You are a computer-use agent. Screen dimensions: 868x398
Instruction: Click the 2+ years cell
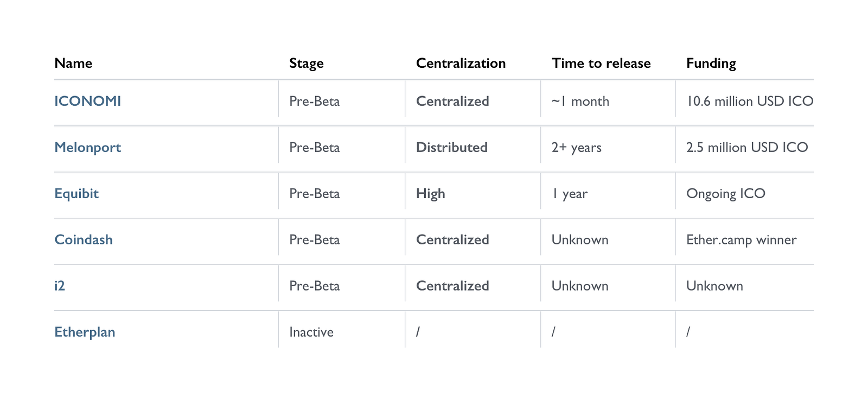tap(576, 147)
